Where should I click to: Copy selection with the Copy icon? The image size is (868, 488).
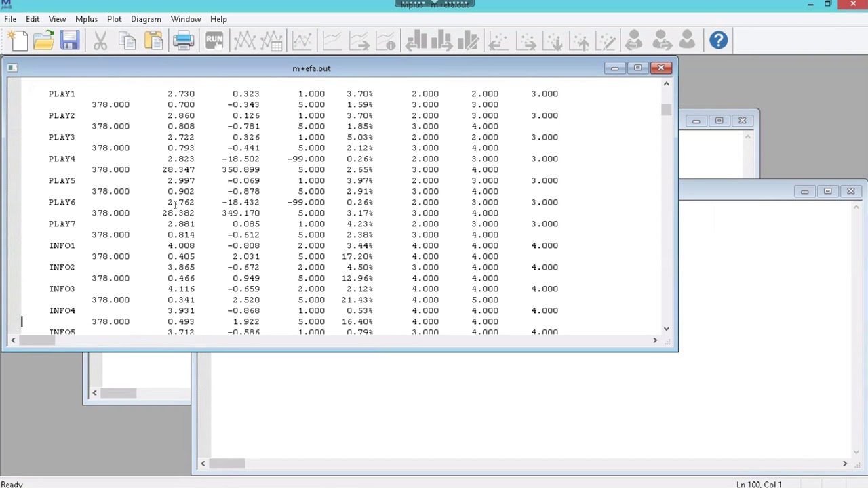pyautogui.click(x=127, y=41)
